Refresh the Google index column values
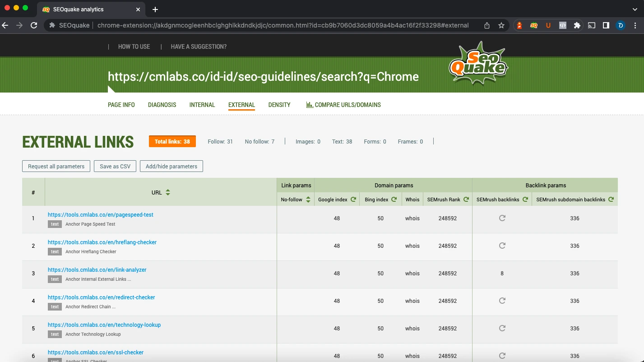The width and height of the screenshot is (644, 362). tap(354, 199)
